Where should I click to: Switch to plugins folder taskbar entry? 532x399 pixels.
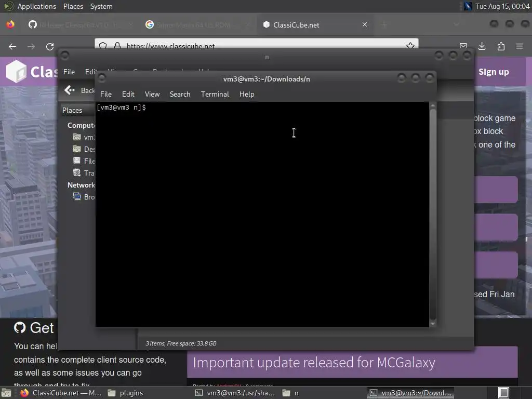(126, 393)
